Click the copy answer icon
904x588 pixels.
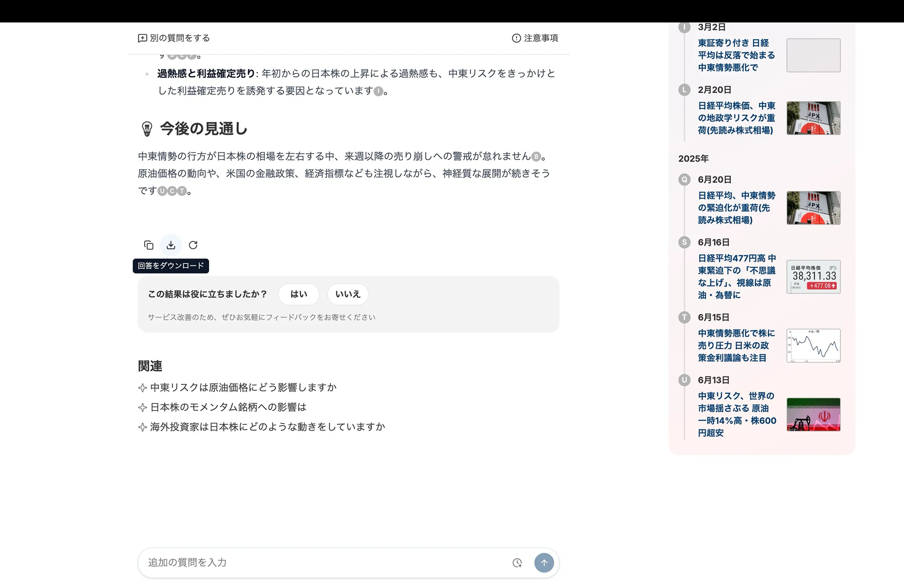click(149, 245)
